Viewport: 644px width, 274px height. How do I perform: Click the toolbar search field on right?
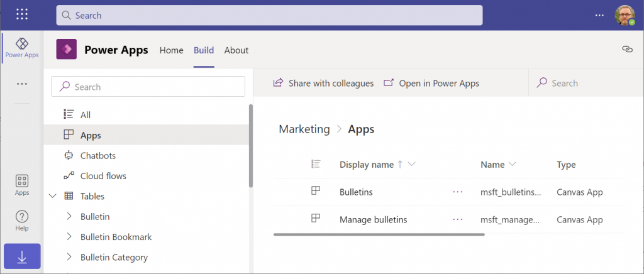coord(586,83)
